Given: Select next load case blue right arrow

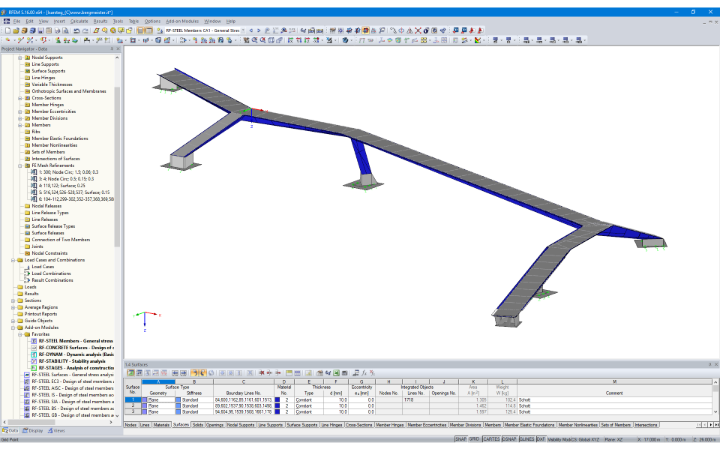Looking at the screenshot, I should (259, 30).
